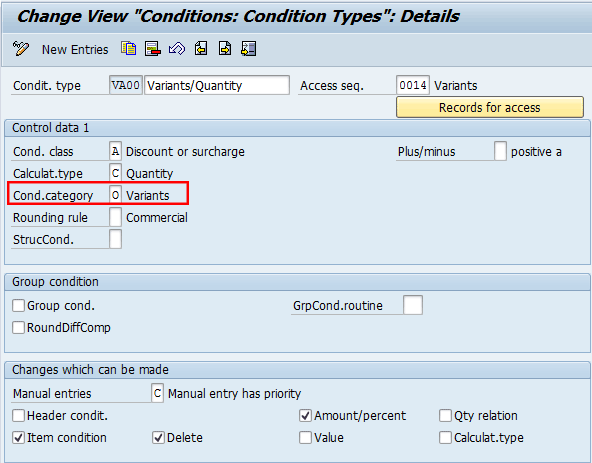Click the Variants/Quantity description field
Screen dimensions: 592x463
coord(217,85)
